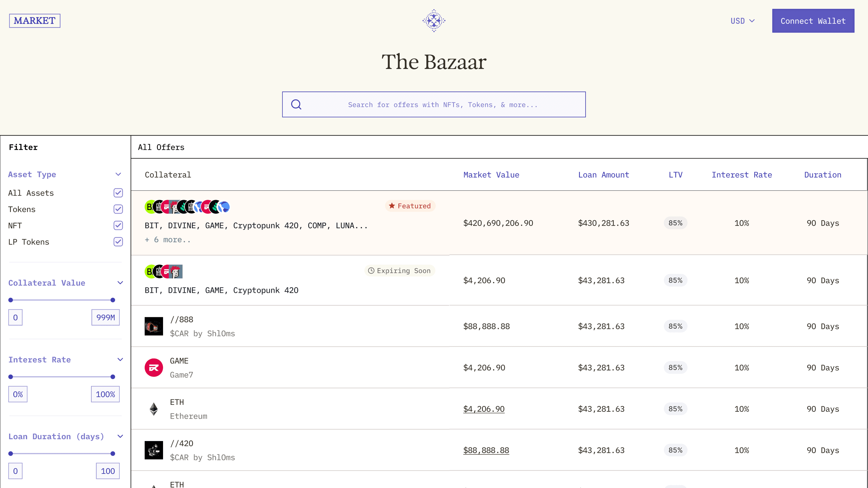Viewport: 868px width, 488px height.
Task: Collapse the Collateral Value section chevron
Action: [120, 283]
